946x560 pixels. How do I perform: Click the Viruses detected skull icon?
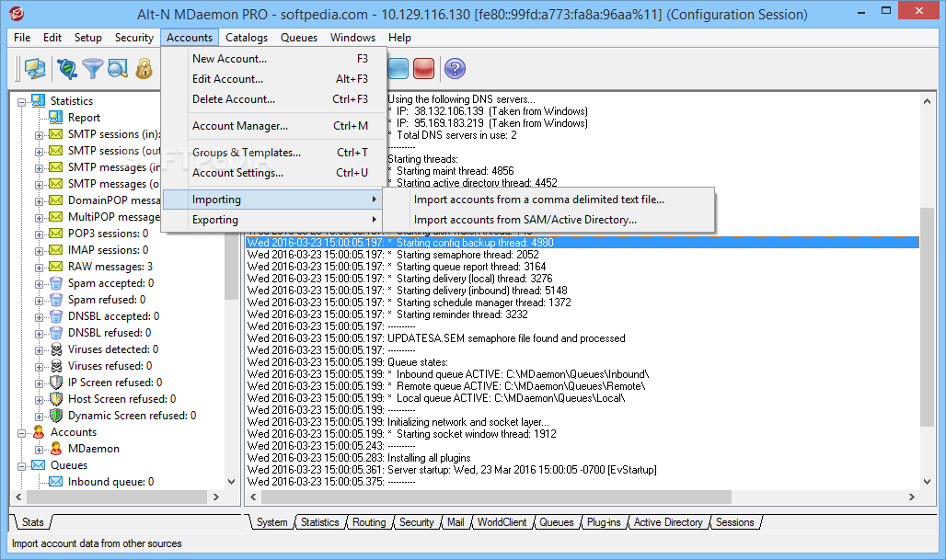click(56, 349)
